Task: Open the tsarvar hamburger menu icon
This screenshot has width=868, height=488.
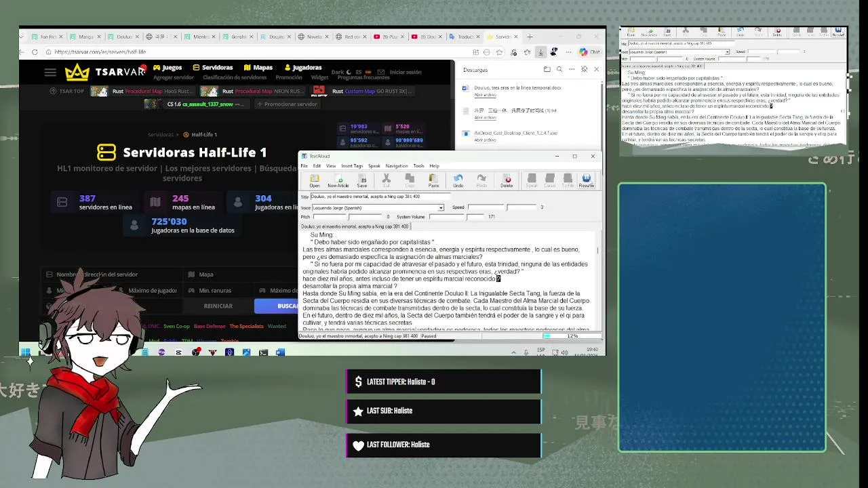Action: [50, 72]
